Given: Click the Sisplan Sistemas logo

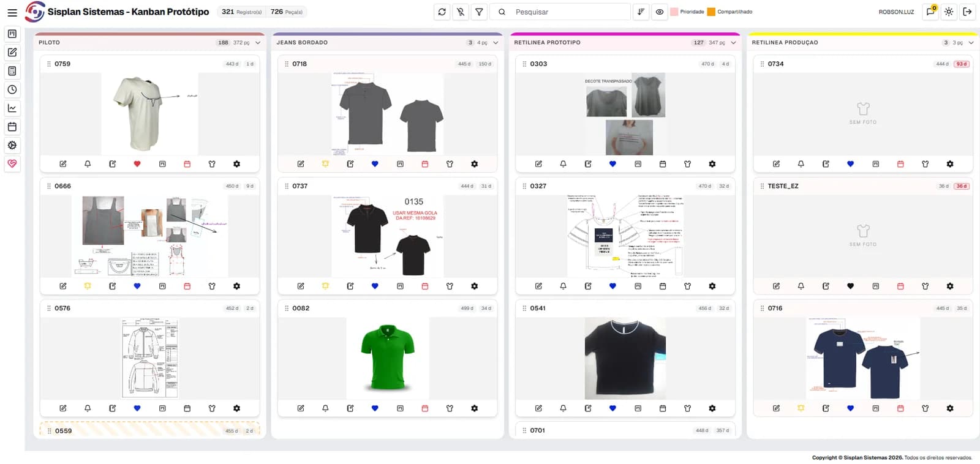Looking at the screenshot, I should [35, 12].
